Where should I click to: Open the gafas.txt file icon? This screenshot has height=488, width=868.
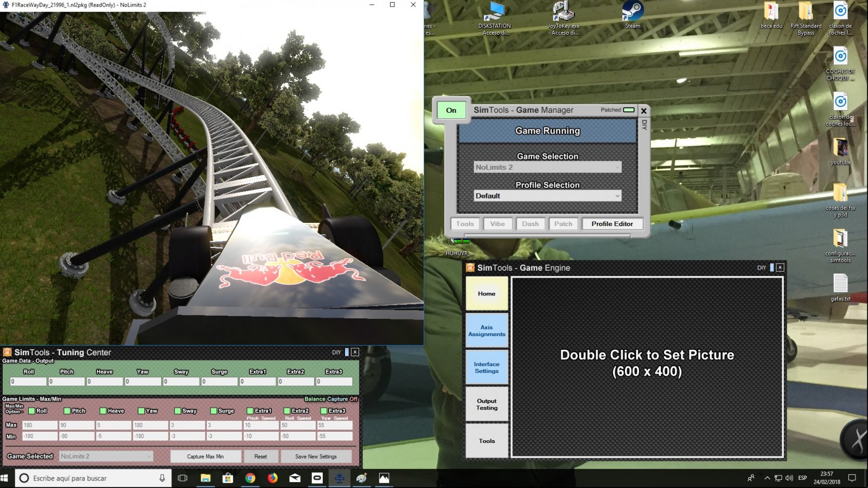pos(840,284)
